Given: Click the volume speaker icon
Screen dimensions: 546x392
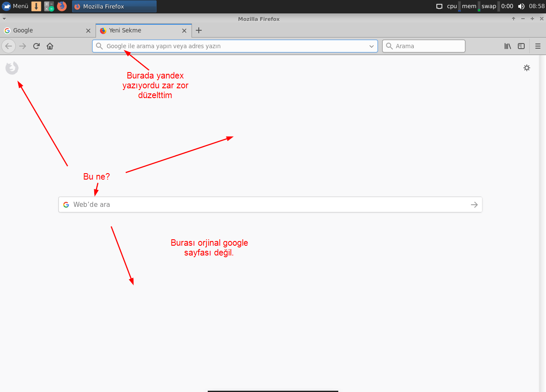Looking at the screenshot, I should 521,6.
